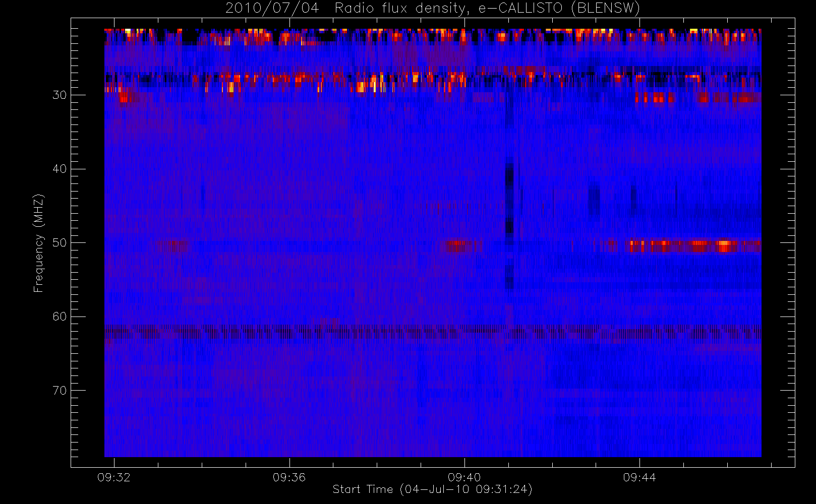Click the 09:44 time tick label
Screen dimensions: 816x504
coord(639,477)
